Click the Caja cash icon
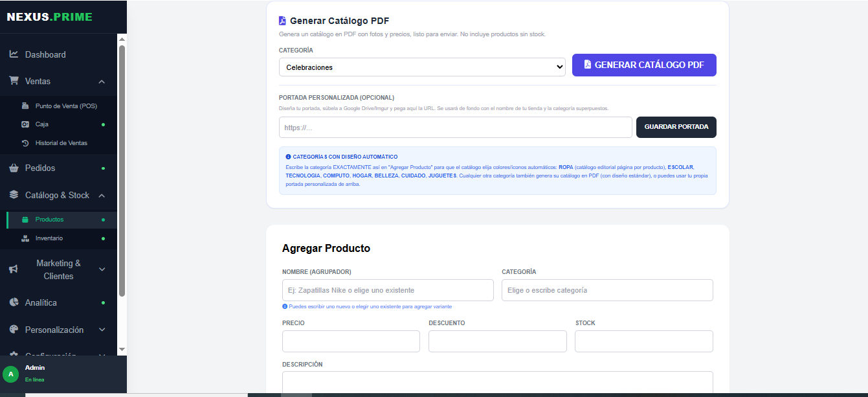Image resolution: width=868 pixels, height=397 pixels. pyautogui.click(x=25, y=124)
